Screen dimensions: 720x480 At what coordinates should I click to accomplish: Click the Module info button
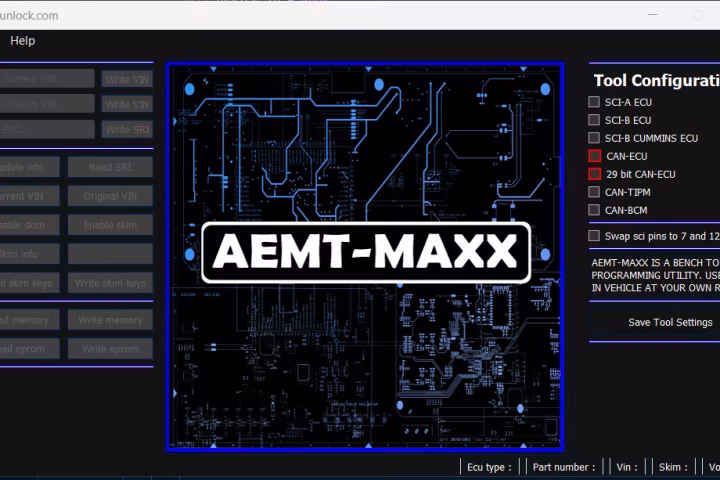(28, 167)
